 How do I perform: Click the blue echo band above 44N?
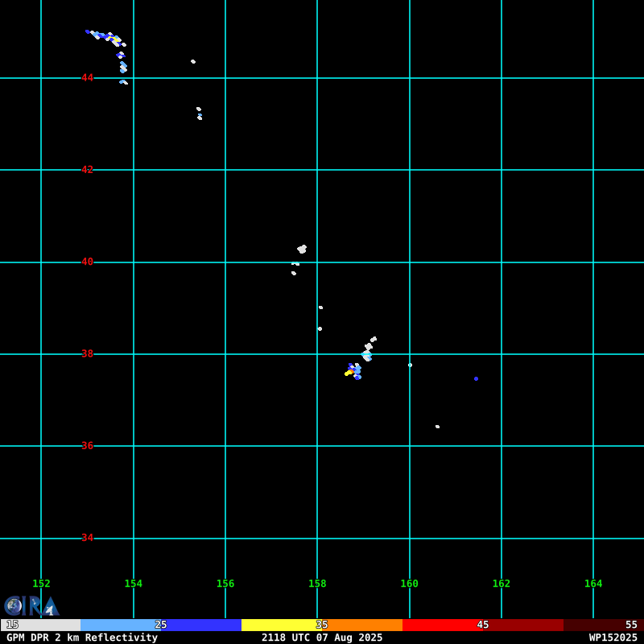point(105,37)
